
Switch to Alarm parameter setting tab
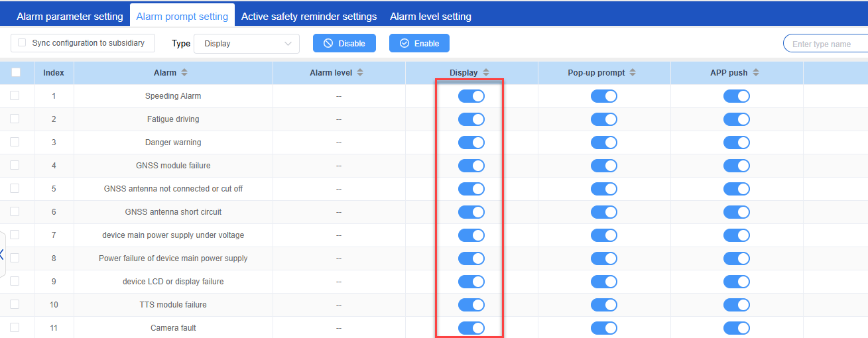click(x=70, y=17)
